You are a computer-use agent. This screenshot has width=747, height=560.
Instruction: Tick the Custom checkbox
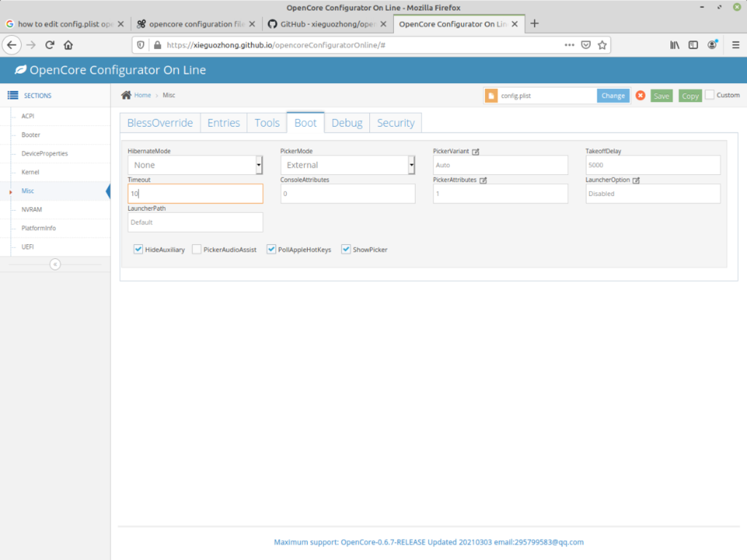tap(710, 95)
